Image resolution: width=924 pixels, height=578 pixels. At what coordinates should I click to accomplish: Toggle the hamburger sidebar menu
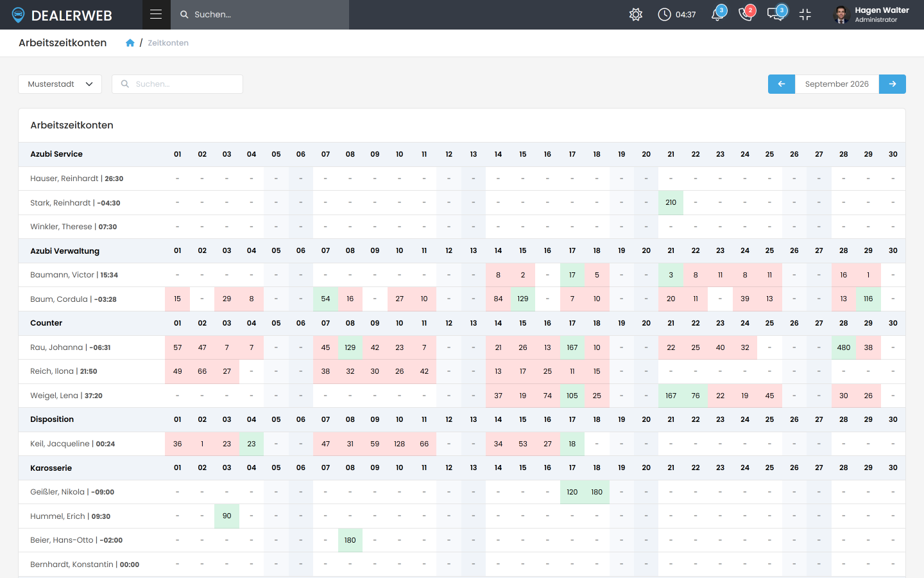tap(156, 14)
